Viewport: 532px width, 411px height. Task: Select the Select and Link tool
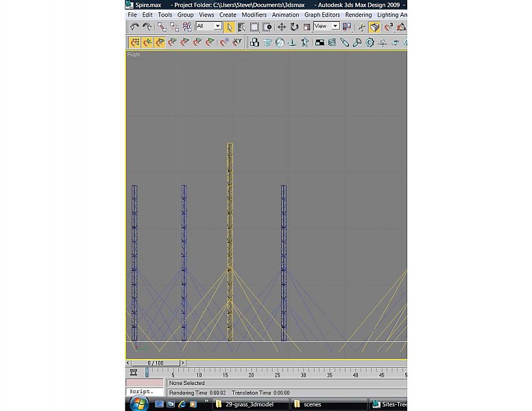coord(162,27)
